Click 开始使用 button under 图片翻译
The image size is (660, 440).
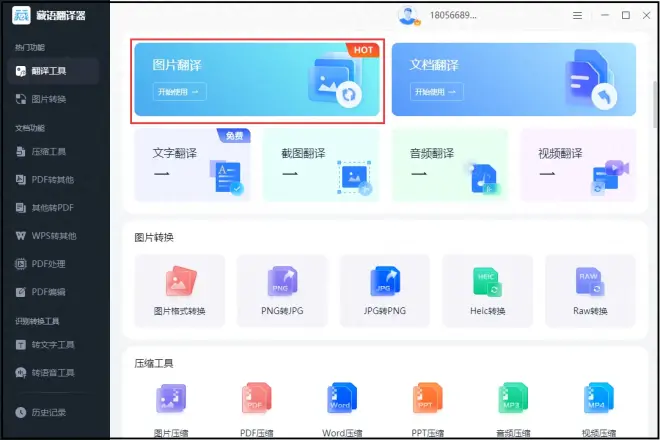pyautogui.click(x=179, y=92)
